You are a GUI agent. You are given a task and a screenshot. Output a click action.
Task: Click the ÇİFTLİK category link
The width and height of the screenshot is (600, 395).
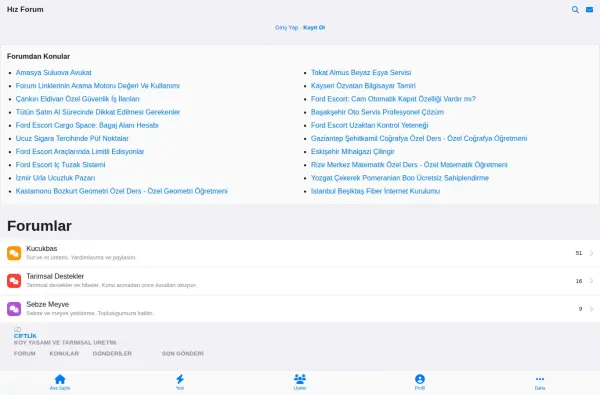25,336
